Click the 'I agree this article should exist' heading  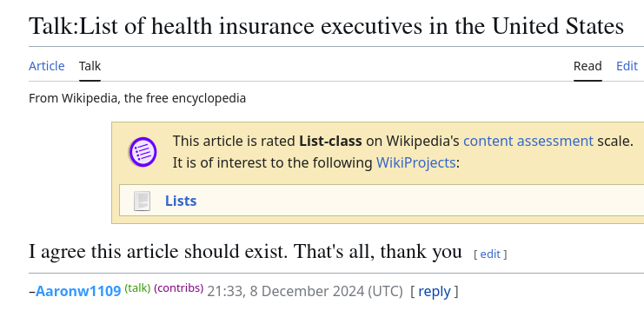245,251
